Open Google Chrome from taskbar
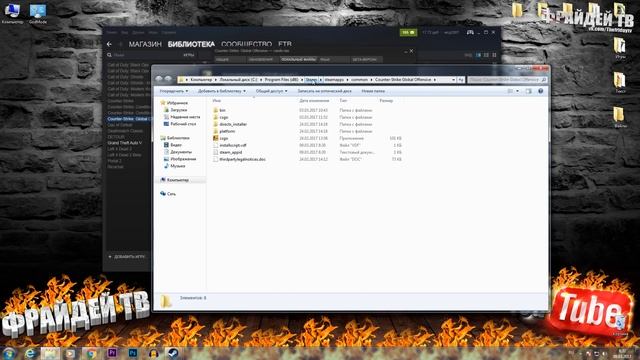This screenshot has height=360, width=640. [x=91, y=353]
